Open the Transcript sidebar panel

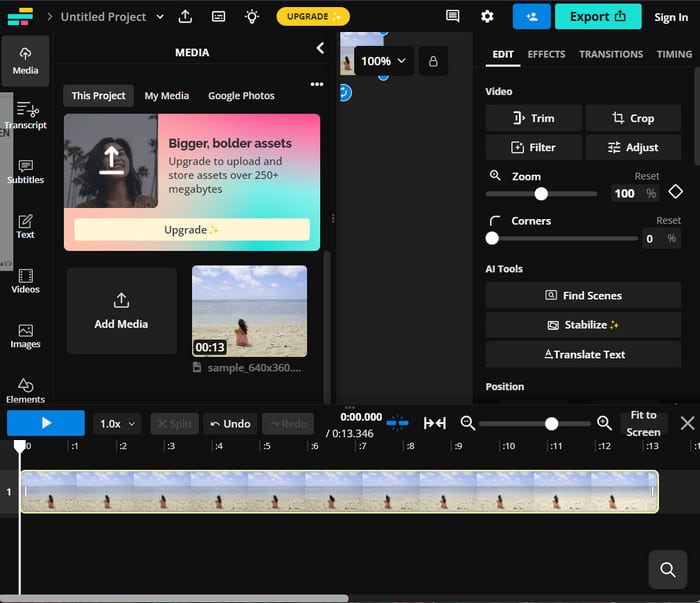click(x=26, y=116)
